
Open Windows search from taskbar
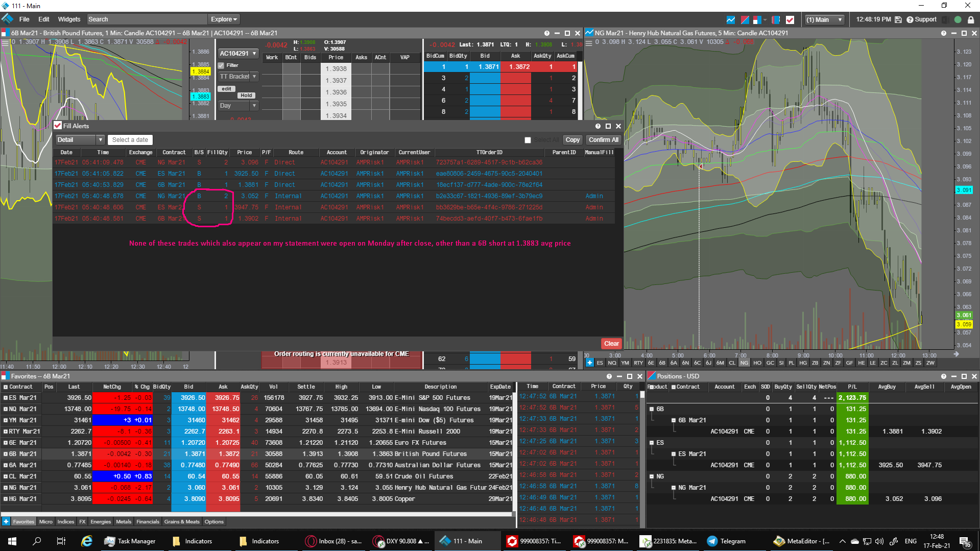tap(37, 541)
